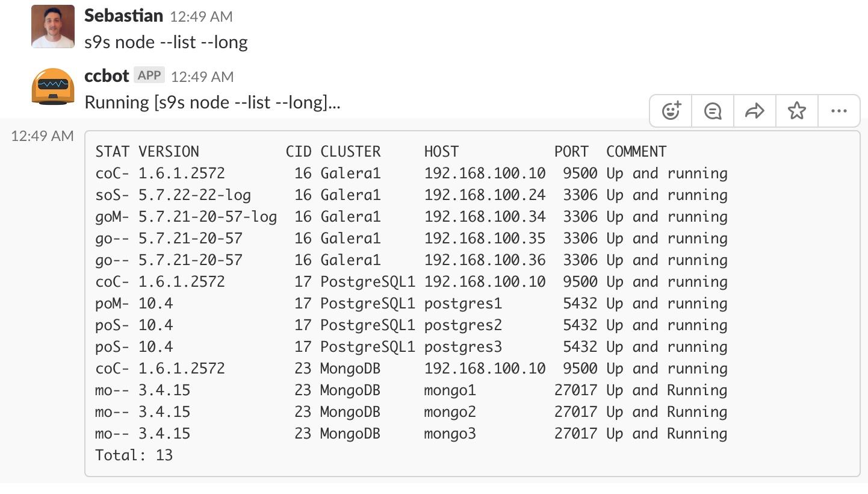Start a thread on ccbot's message

coord(713,111)
